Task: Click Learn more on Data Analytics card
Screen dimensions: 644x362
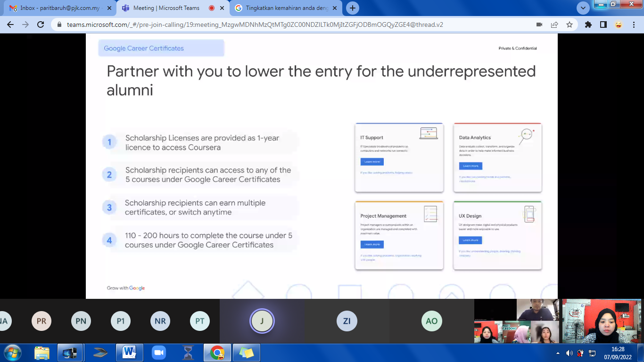Action: 471,166
